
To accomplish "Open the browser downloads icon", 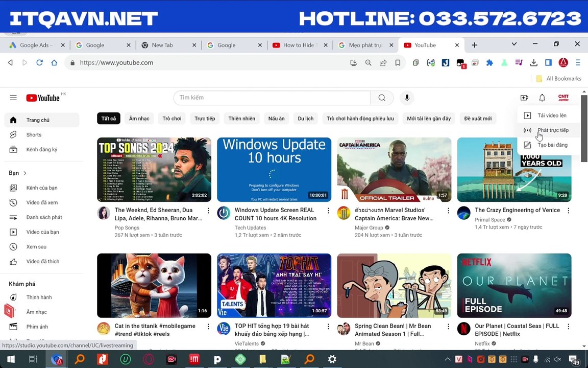I will click(x=533, y=63).
